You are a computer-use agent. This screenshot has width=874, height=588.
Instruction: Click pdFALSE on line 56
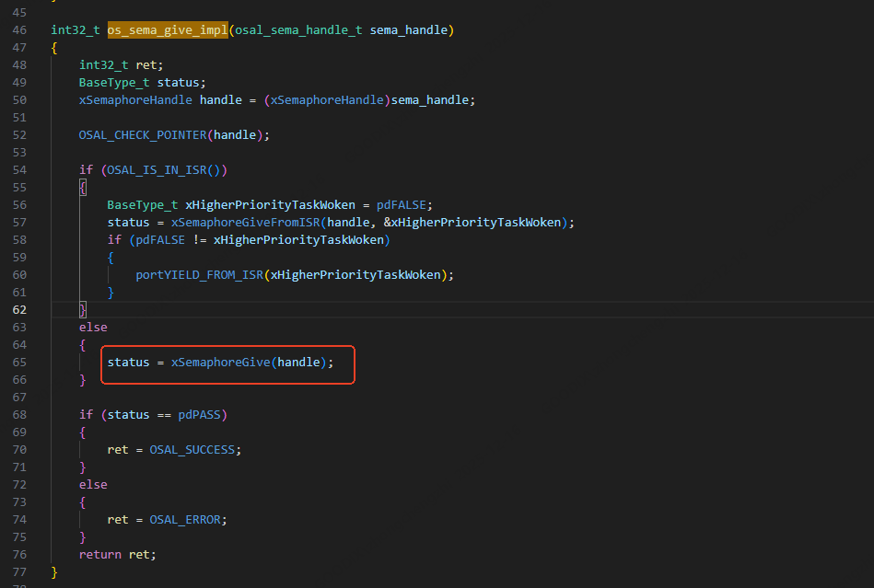point(404,205)
